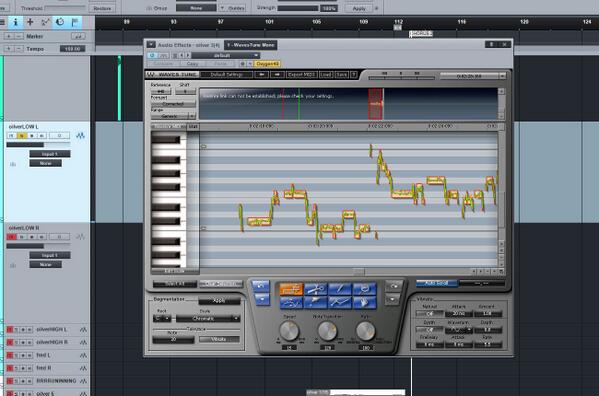599x396 pixels.
Task: Open Input 1 selector on silverLOW L
Action: 50,154
